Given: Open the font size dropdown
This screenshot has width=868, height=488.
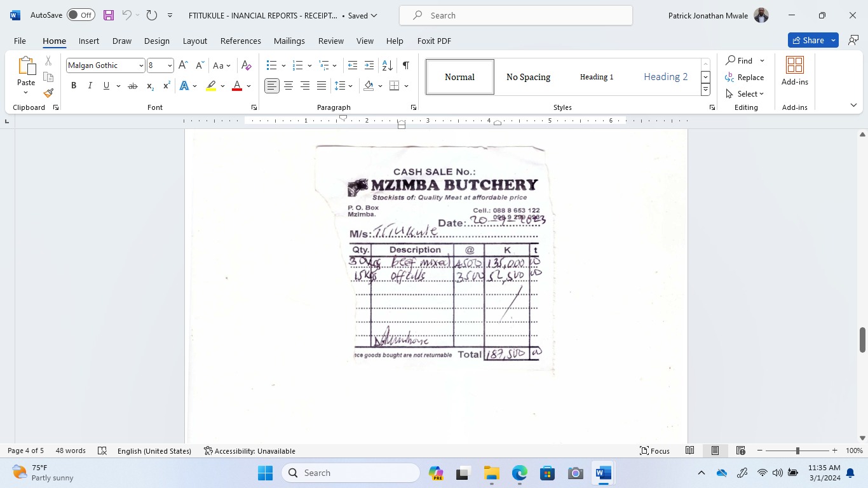Looking at the screenshot, I should pos(170,65).
